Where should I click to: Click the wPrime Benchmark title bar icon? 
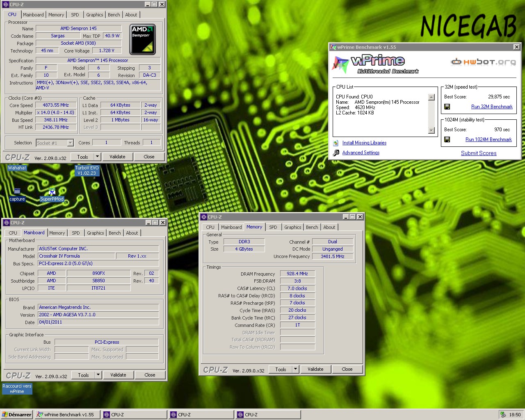(333, 47)
